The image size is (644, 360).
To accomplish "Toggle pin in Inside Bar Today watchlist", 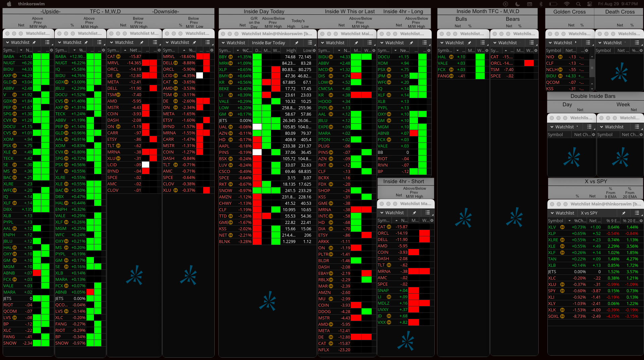I will [297, 43].
